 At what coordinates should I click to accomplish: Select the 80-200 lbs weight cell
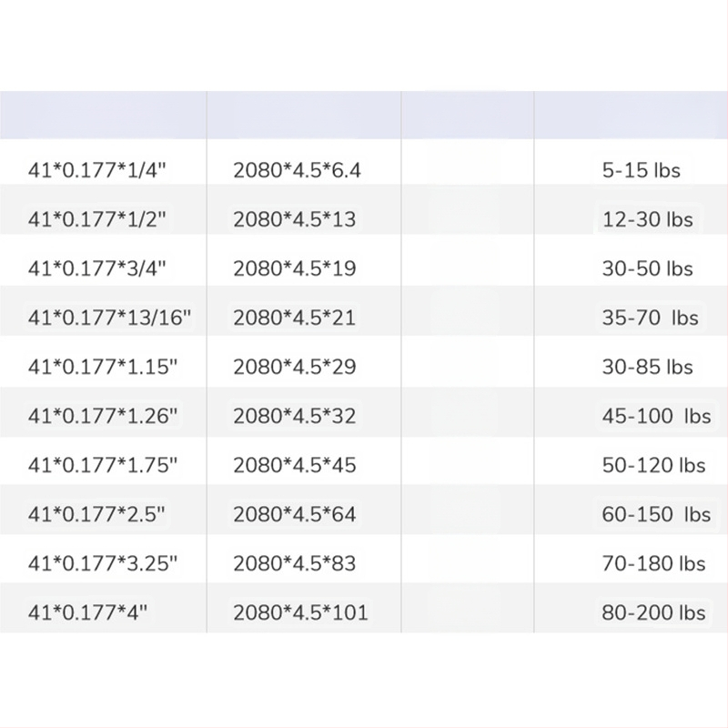pos(653,612)
